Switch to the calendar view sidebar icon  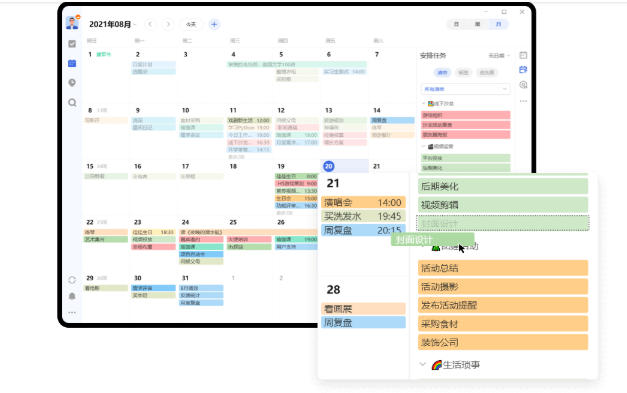(72, 63)
